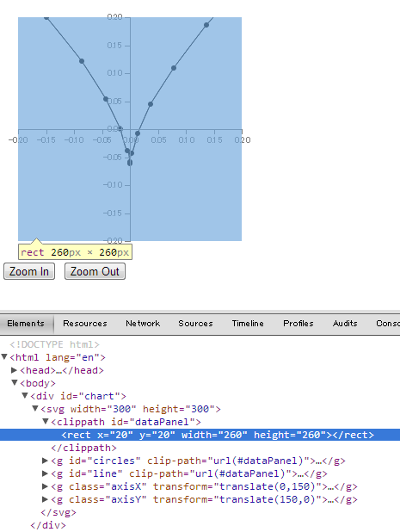
Task: Open the Audits tab
Action: point(345,324)
